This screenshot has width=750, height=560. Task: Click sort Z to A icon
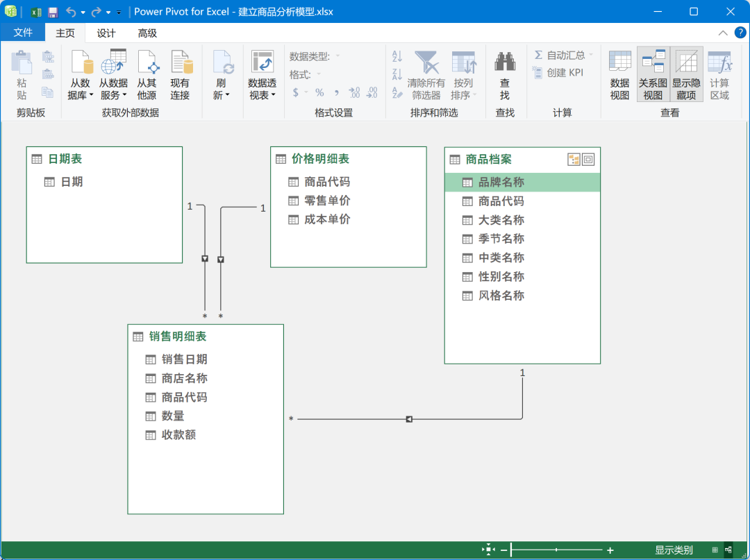[x=397, y=74]
